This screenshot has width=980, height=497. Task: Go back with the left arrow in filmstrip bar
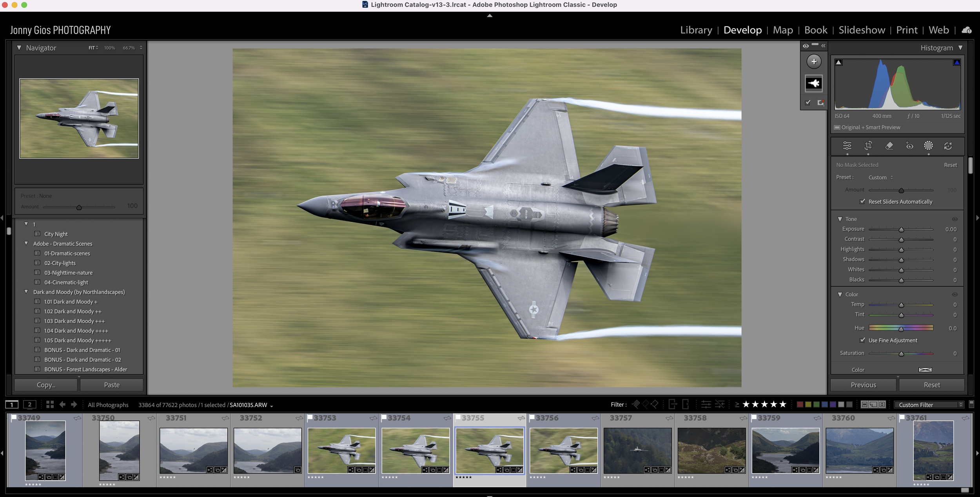pyautogui.click(x=62, y=405)
